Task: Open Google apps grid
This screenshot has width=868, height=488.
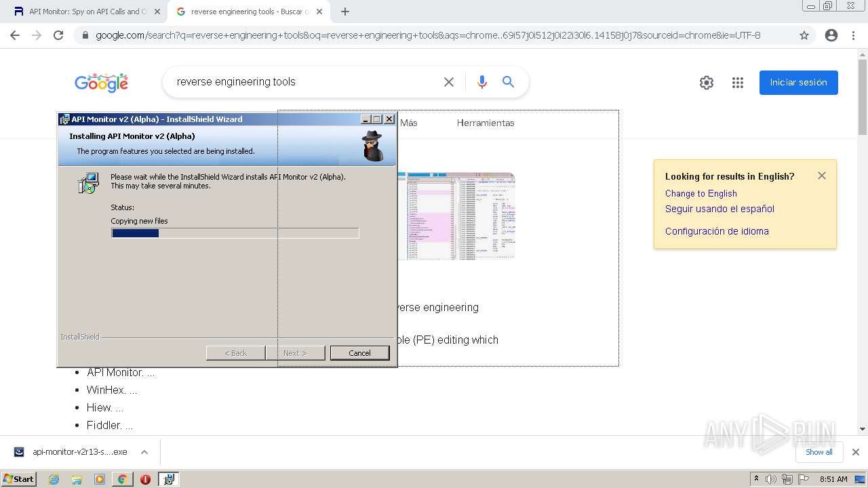Action: pos(738,83)
